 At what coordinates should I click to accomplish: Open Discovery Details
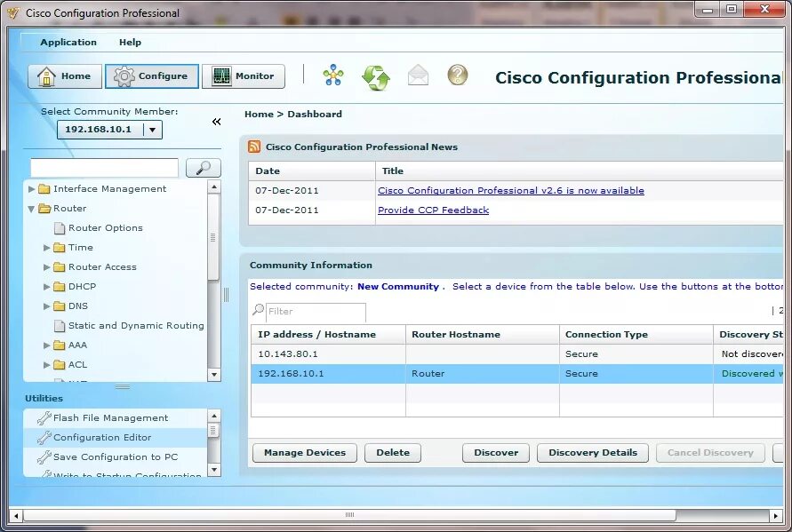click(593, 453)
